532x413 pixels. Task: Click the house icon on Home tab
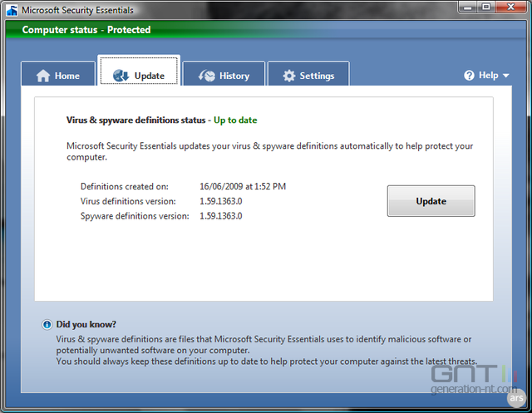[x=43, y=76]
